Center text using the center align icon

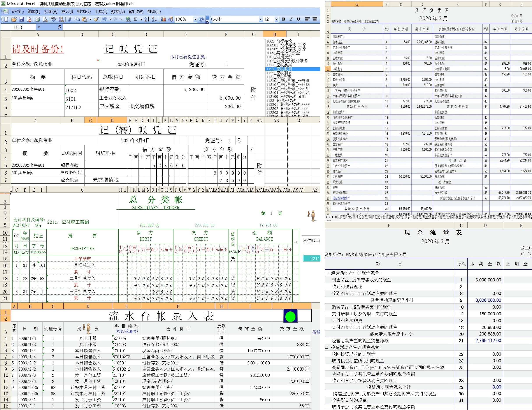[x=315, y=19]
